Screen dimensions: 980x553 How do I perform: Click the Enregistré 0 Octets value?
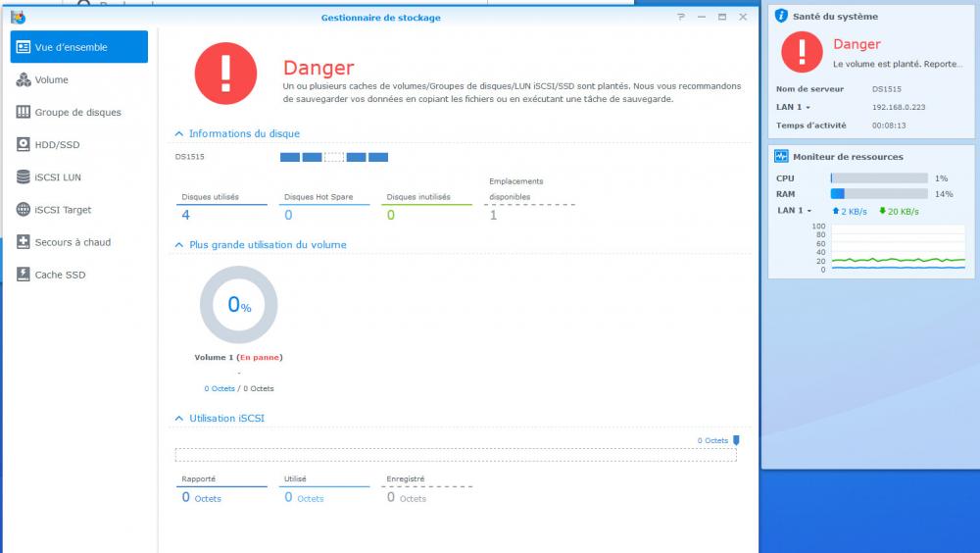[407, 498]
